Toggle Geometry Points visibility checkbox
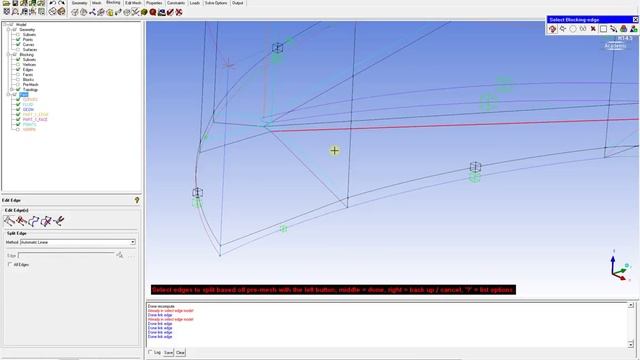640x360 pixels. 18,40
